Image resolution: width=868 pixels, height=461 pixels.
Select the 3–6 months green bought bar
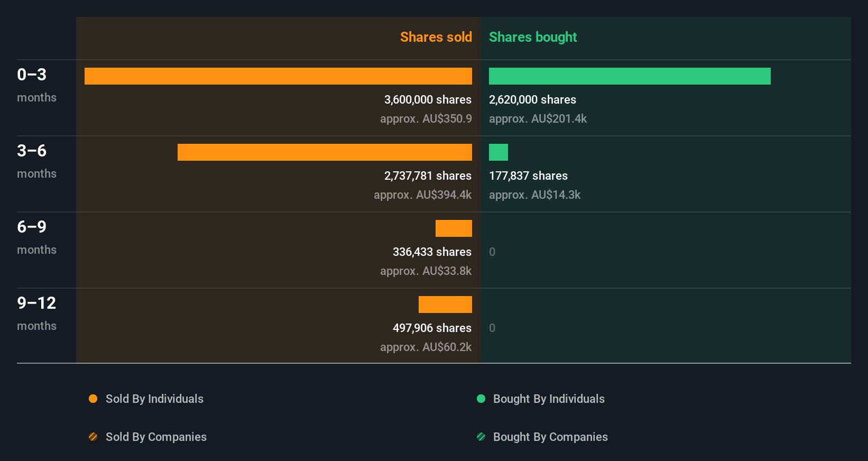tap(498, 152)
